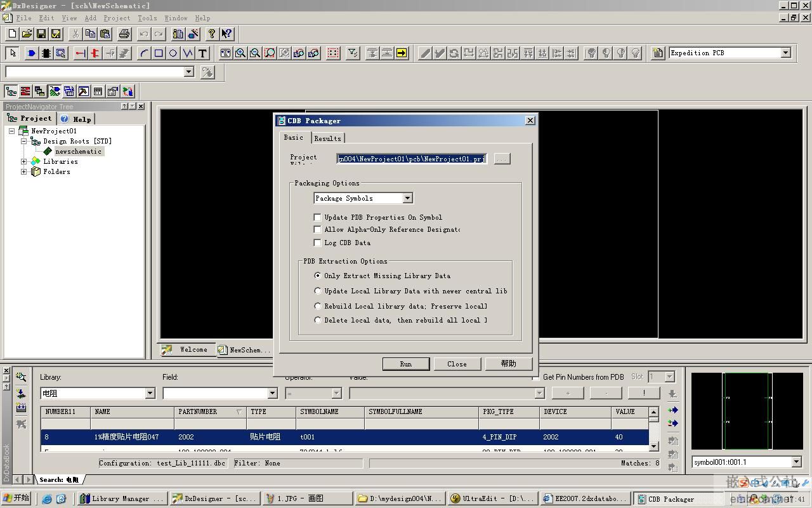The image size is (812, 508).
Task: Enable Update PDB Properties On Symbol
Action: coord(318,217)
